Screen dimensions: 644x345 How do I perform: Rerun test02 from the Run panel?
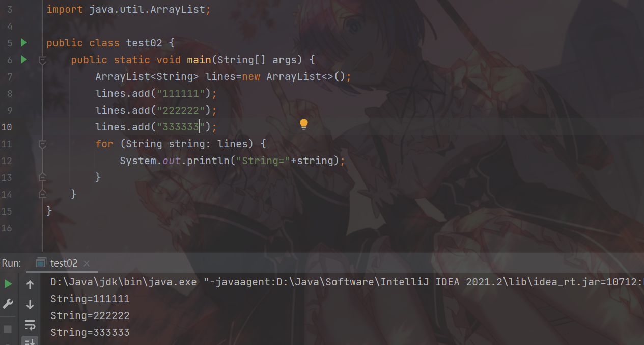pyautogui.click(x=8, y=284)
